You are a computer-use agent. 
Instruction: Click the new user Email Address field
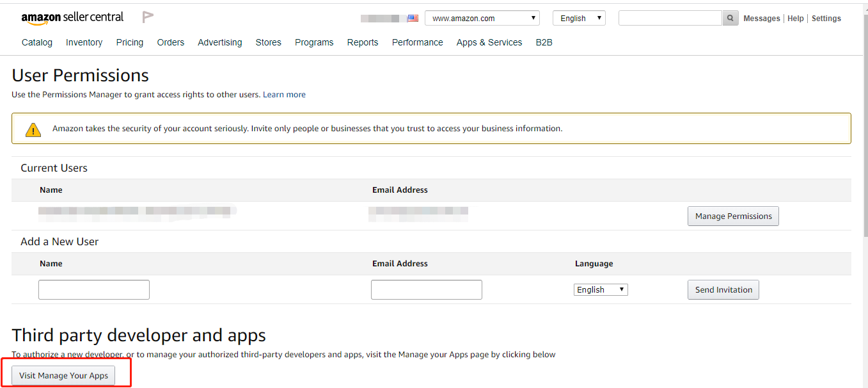[x=427, y=289]
